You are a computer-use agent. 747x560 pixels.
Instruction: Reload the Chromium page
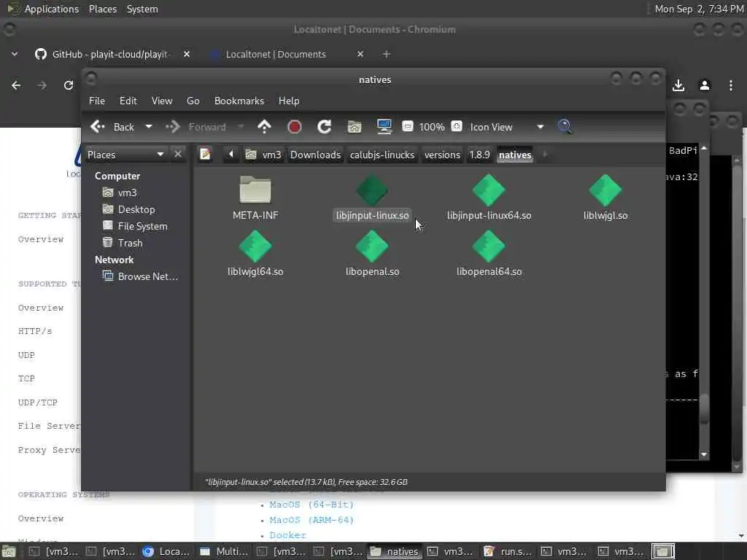[69, 85]
